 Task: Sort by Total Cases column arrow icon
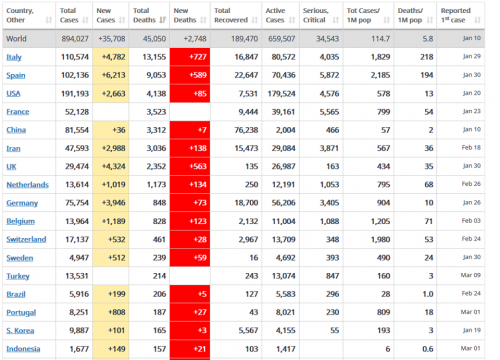[85, 20]
